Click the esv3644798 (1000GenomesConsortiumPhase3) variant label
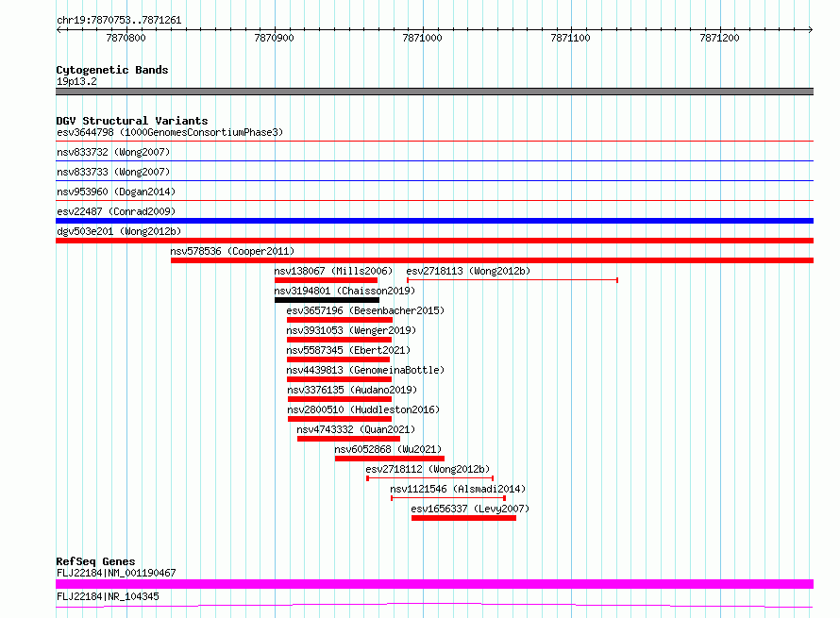Screen dimensions: 840x618 click(170, 132)
